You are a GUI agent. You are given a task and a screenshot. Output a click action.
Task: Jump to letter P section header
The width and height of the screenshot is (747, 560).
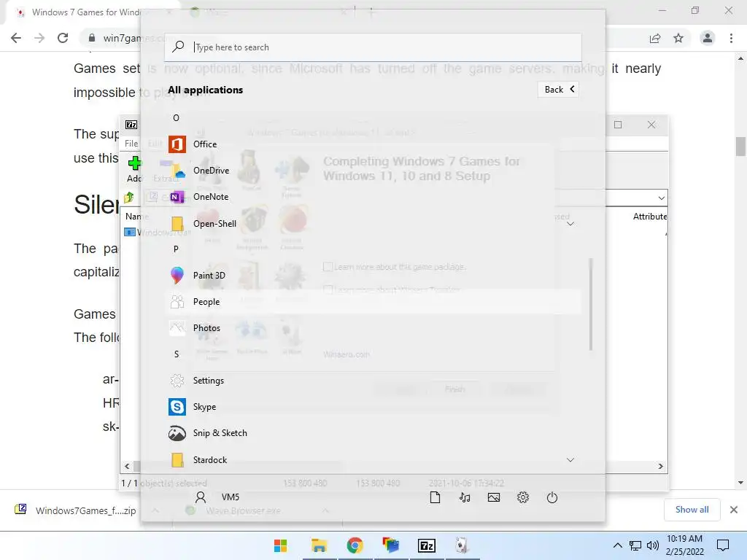(x=177, y=249)
